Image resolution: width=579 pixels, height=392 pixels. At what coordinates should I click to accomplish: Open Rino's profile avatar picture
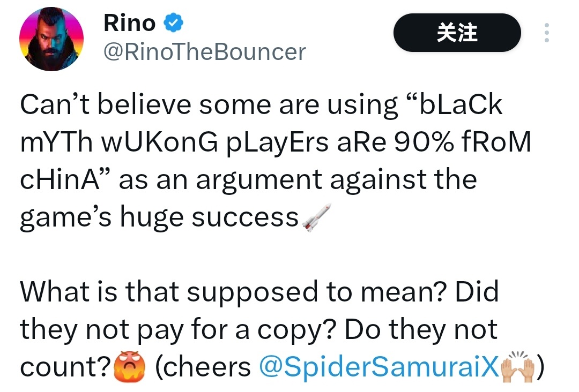point(51,39)
